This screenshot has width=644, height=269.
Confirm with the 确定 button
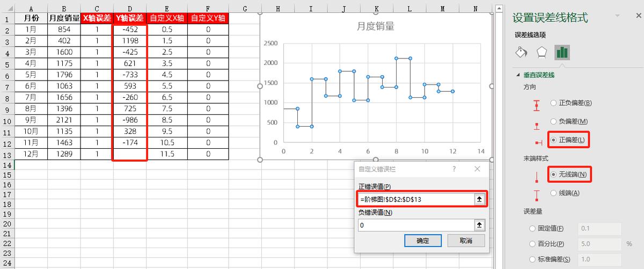[423, 241]
